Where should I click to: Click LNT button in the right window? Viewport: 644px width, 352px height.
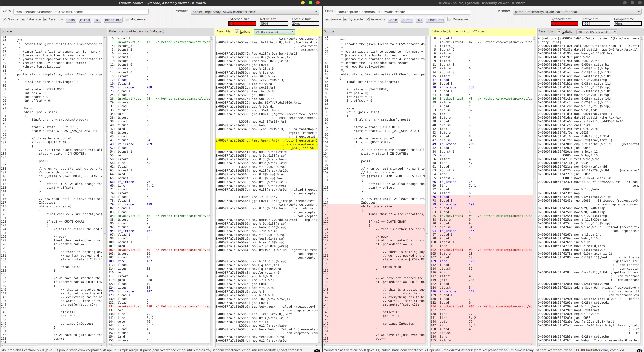(x=419, y=20)
